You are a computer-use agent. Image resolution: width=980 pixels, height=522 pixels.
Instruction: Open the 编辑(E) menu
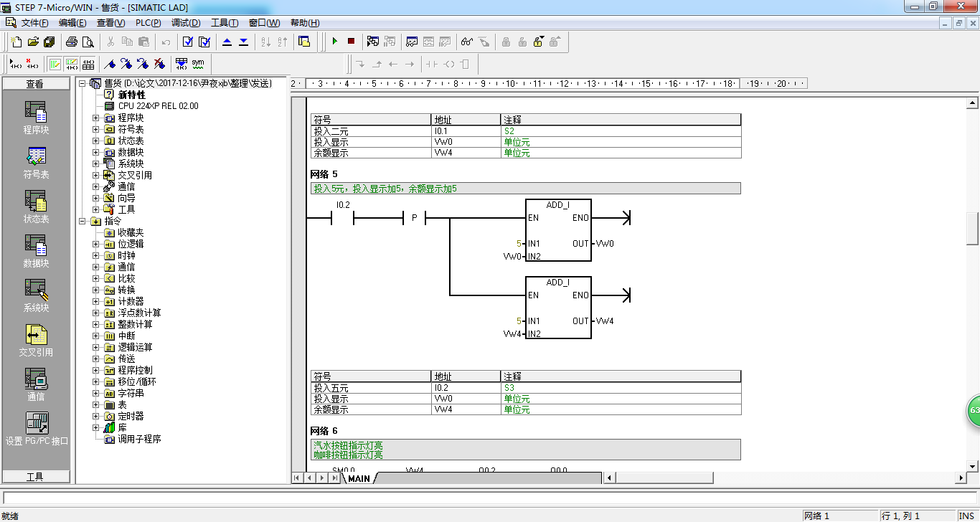pos(72,23)
